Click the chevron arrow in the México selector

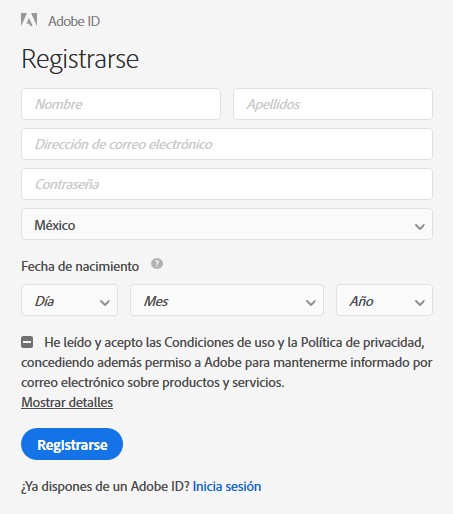click(x=420, y=226)
